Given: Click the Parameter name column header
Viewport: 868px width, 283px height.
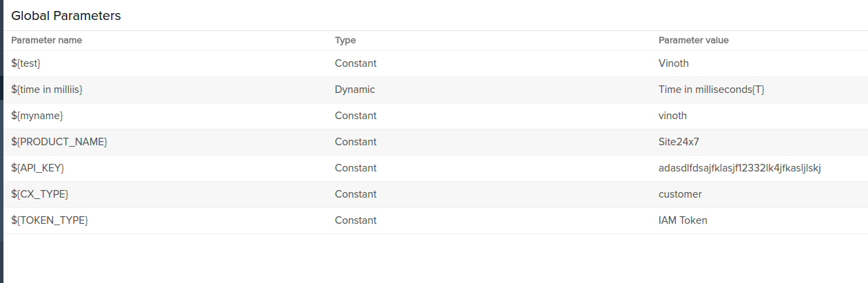Looking at the screenshot, I should (x=46, y=40).
